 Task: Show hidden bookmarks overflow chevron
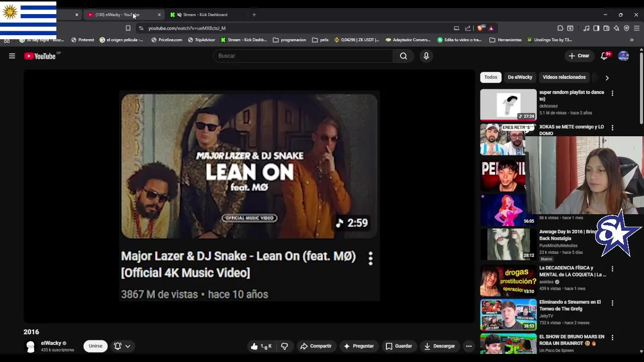[x=632, y=40]
